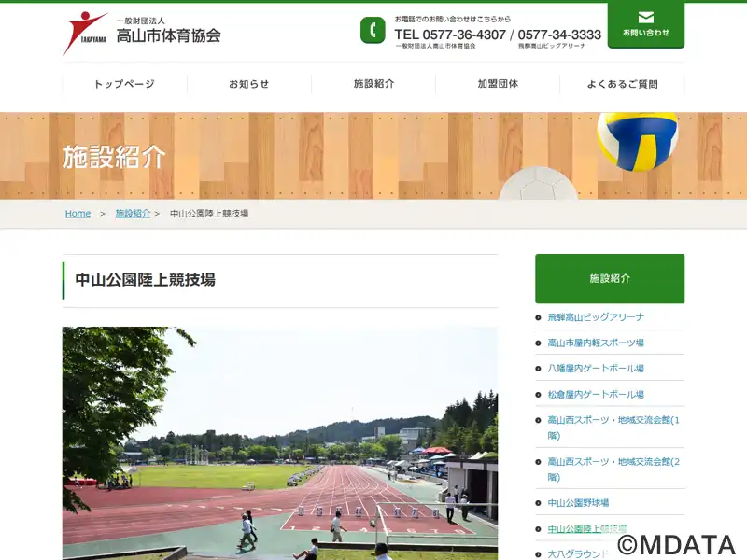Viewport: 747px width, 560px height.
Task: Click the 高山市体育協会 site title
Action: coord(168,36)
